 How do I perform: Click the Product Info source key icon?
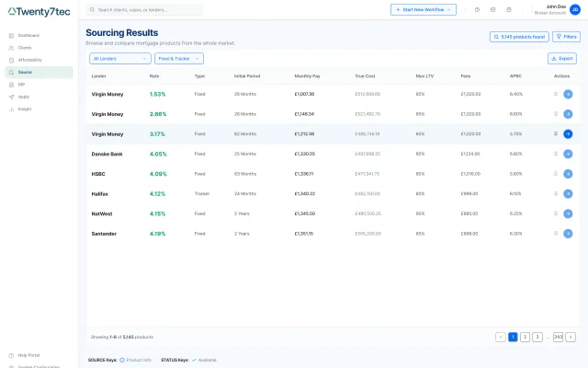click(122, 360)
